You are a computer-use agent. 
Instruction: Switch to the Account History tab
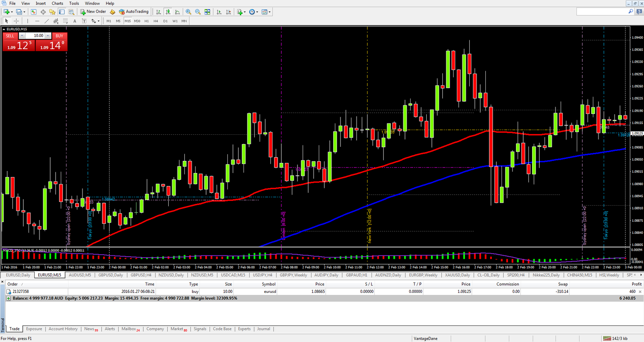point(63,329)
